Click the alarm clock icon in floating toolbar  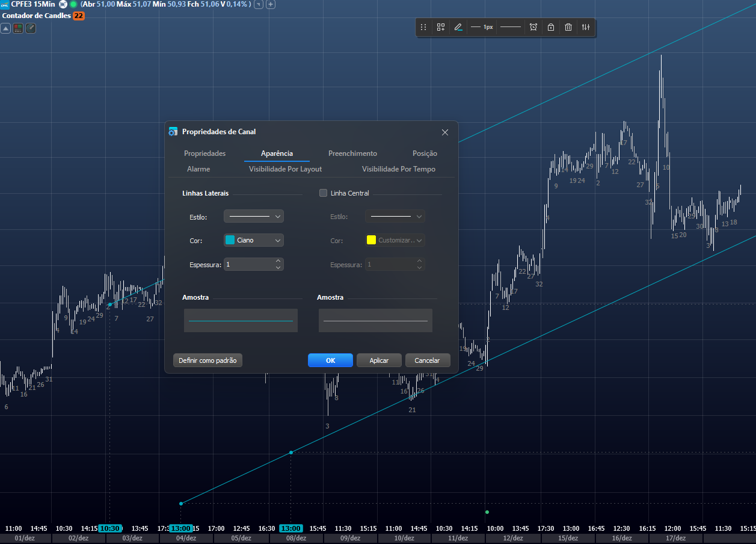tap(533, 27)
